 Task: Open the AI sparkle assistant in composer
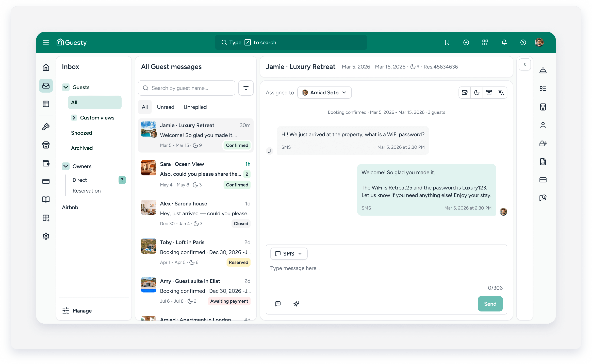(296, 304)
